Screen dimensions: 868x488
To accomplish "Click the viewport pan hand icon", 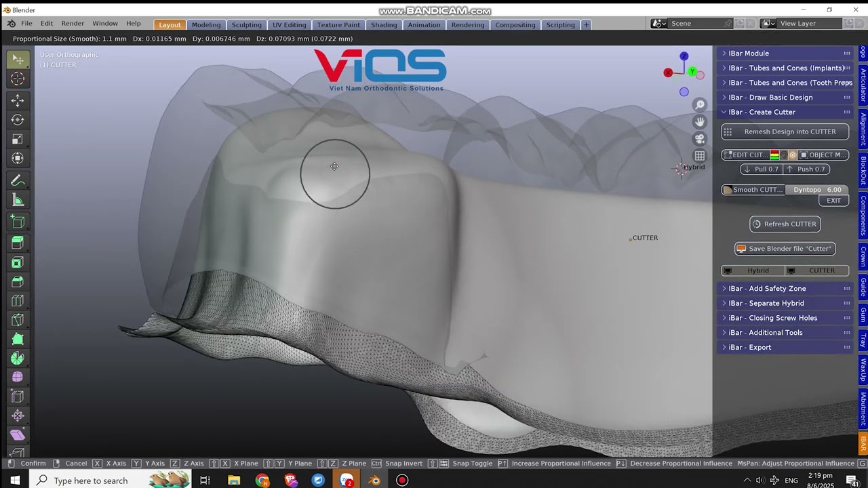I will coord(700,122).
